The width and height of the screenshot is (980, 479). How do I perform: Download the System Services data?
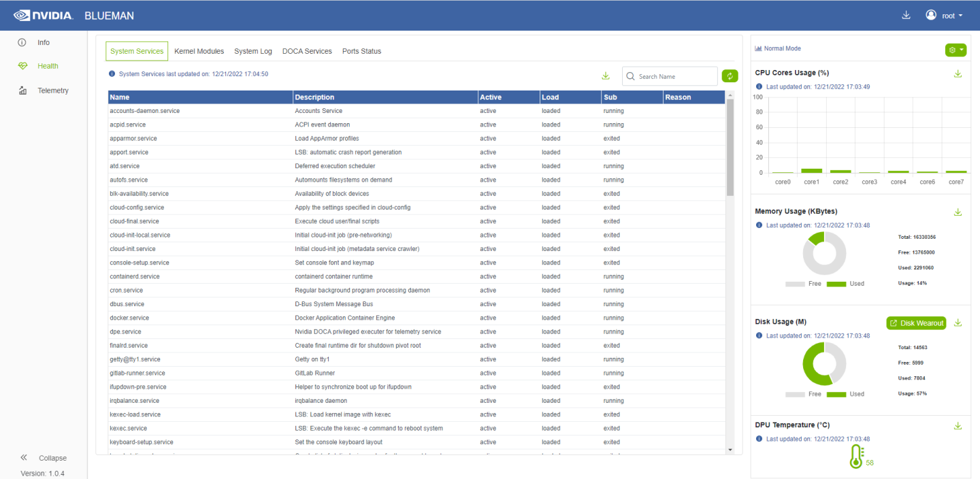click(x=606, y=76)
